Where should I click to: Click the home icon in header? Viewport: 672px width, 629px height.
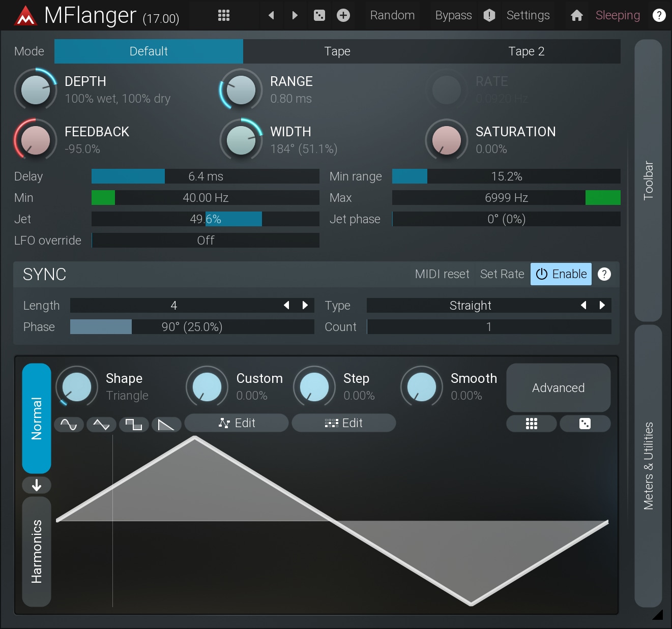click(x=576, y=16)
